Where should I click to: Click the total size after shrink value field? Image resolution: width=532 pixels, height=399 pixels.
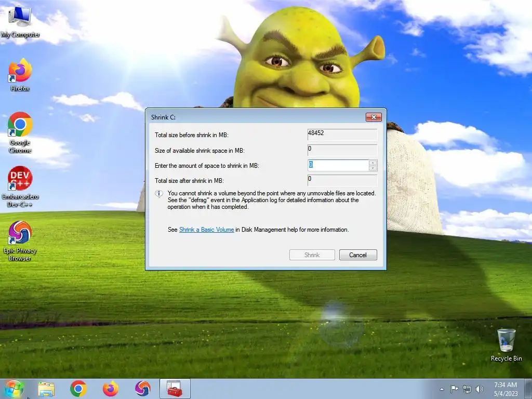(x=342, y=180)
